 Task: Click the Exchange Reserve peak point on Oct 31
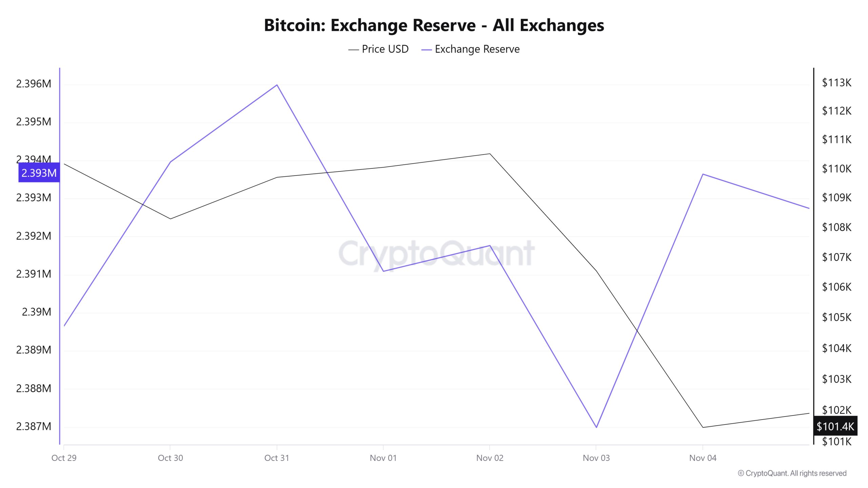tap(277, 85)
